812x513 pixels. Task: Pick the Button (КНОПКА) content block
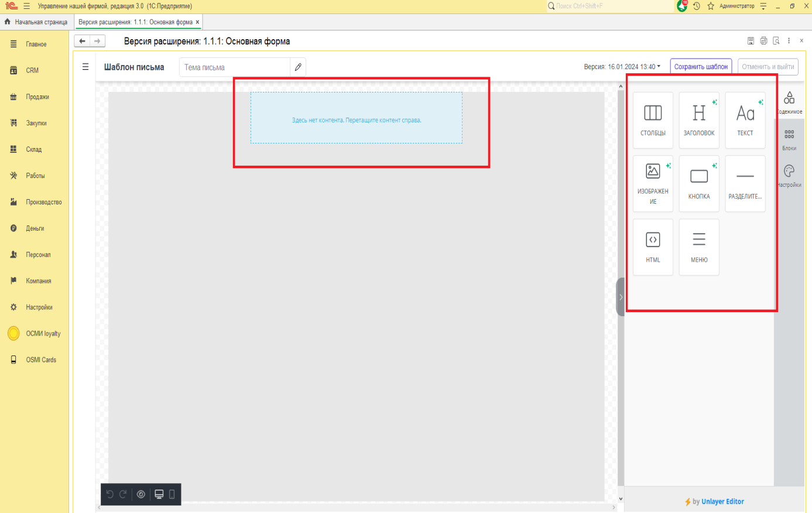tap(699, 183)
